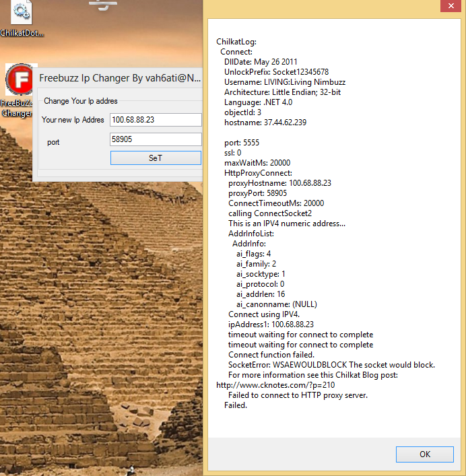This screenshot has height=476, width=466.
Task: Click the 'proxyHostname: 100.68.88.23' log line
Action: point(279,182)
